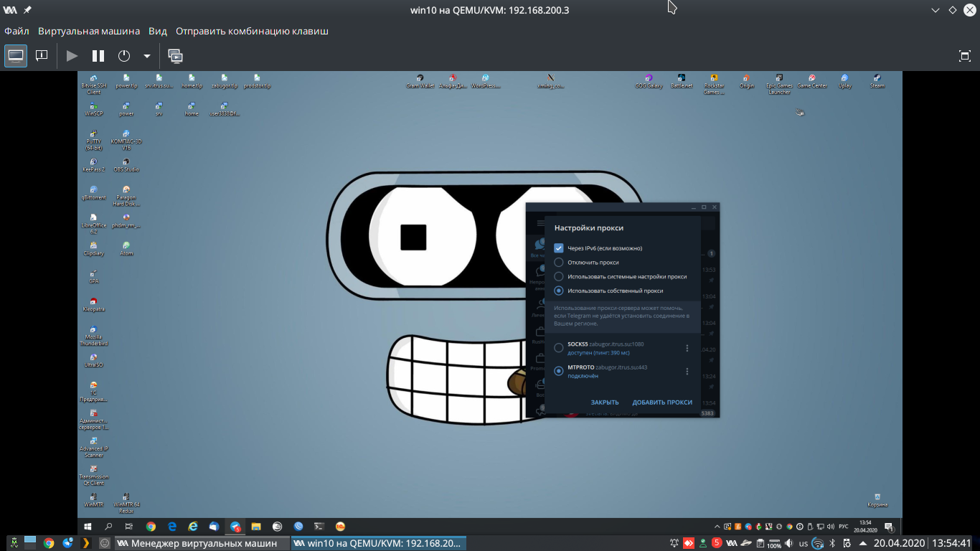This screenshot has height=551, width=980.
Task: Open options menu for SOCKS5 proxy
Action: (x=687, y=348)
